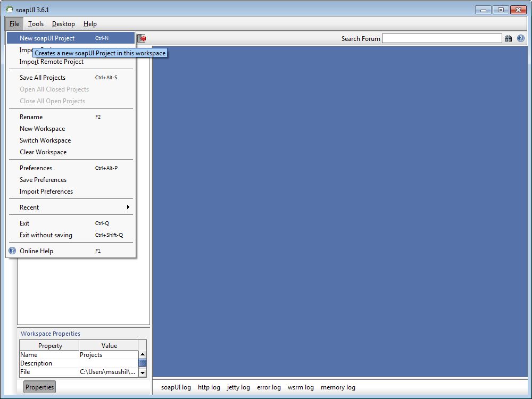Click inside the Search Forum input field
This screenshot has width=532, height=399.
click(x=442, y=38)
